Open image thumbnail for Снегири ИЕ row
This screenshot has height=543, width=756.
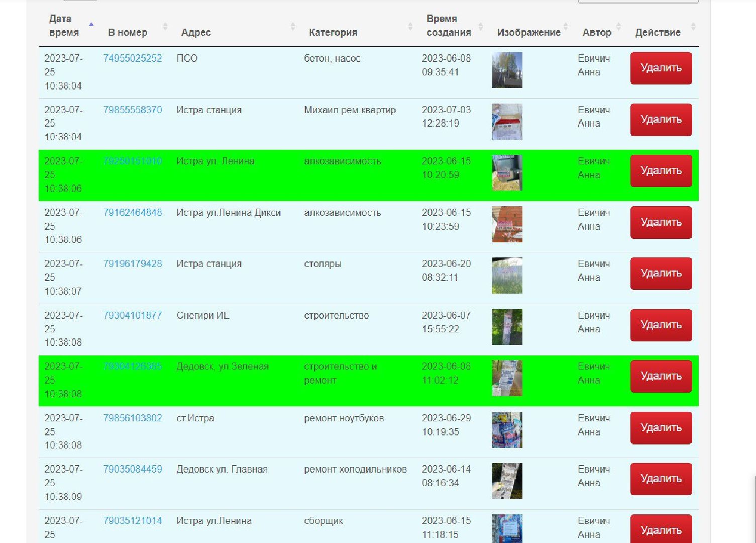(x=507, y=327)
